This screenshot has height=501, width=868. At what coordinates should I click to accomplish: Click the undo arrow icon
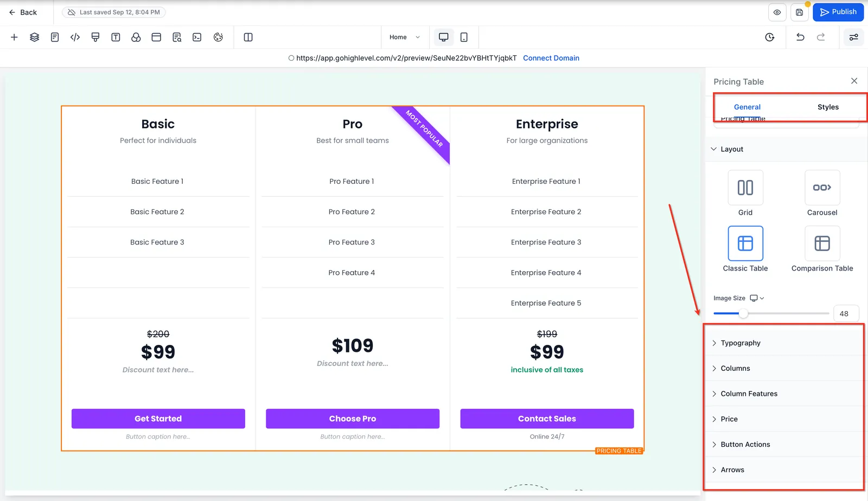pyautogui.click(x=800, y=37)
